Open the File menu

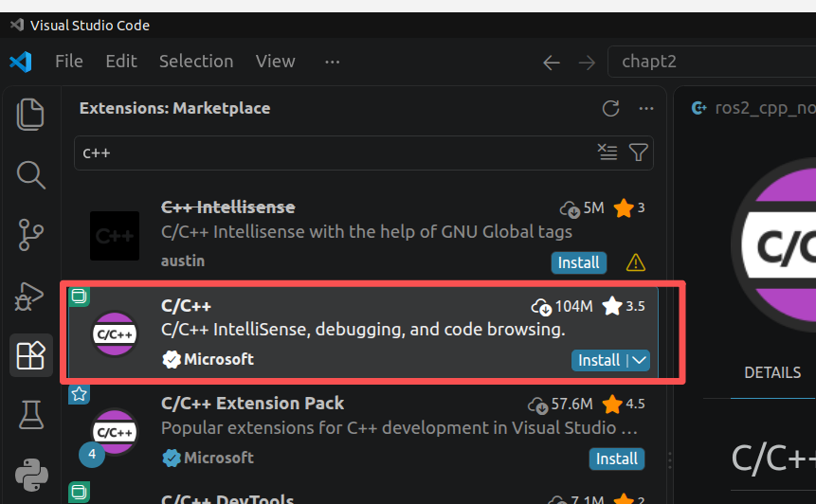coord(68,62)
